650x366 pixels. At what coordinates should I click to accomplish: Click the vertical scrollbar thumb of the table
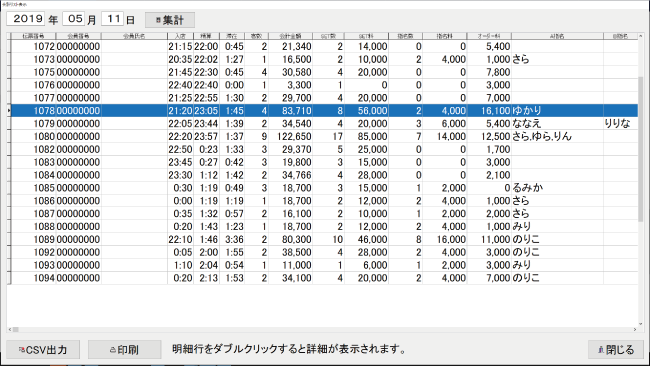[x=641, y=149]
